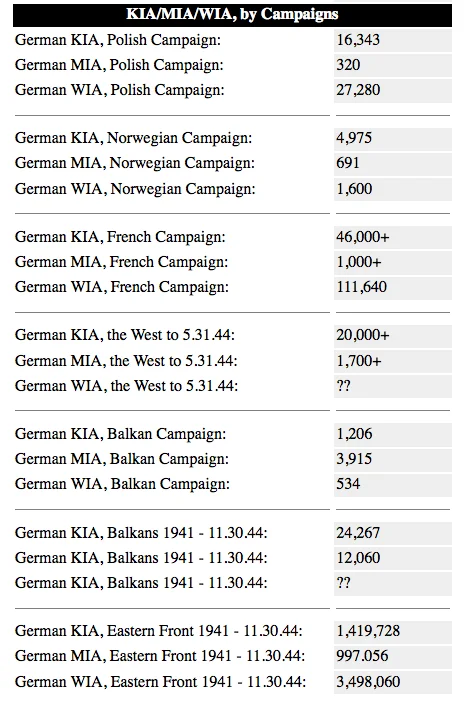Select the German KIA, Polish Campaign label

118,40
